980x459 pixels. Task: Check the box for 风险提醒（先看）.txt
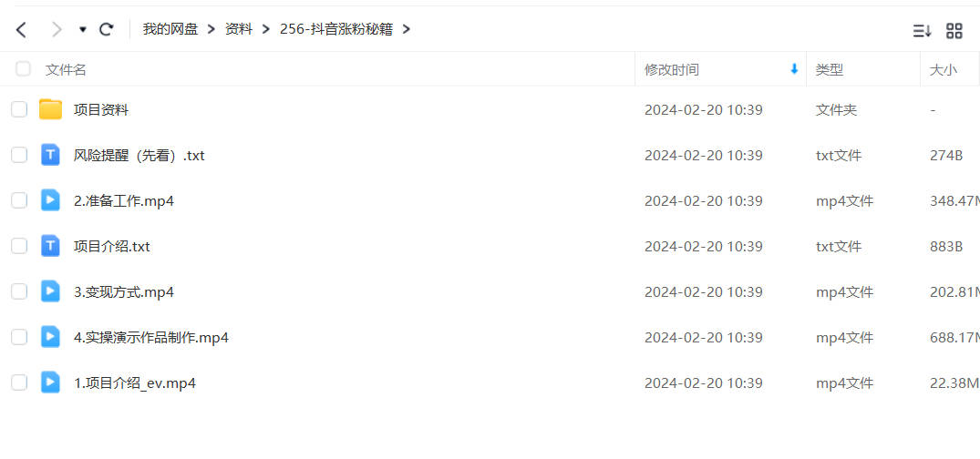19,155
